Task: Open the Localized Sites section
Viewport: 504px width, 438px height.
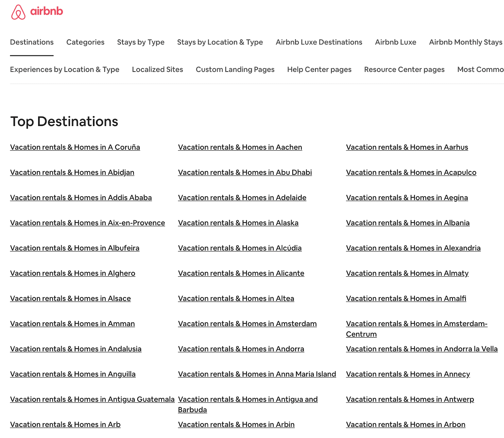Action: [x=157, y=69]
